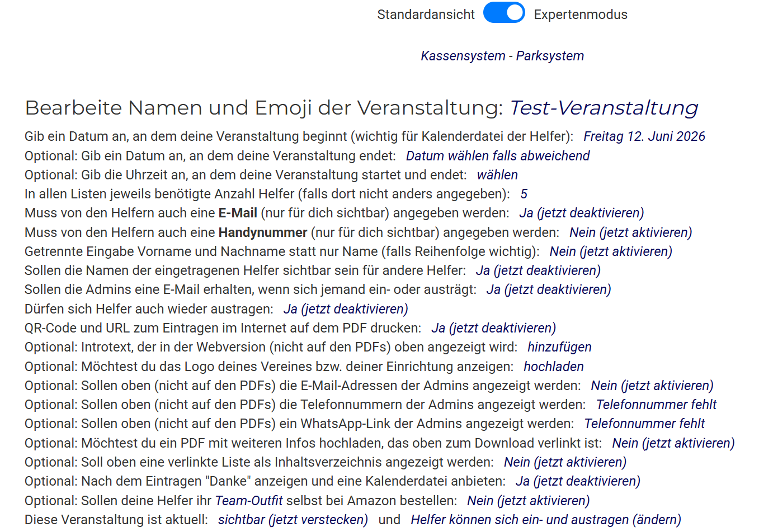Deactivate helper name visibility for others
The image size is (759, 532).
pos(538,270)
